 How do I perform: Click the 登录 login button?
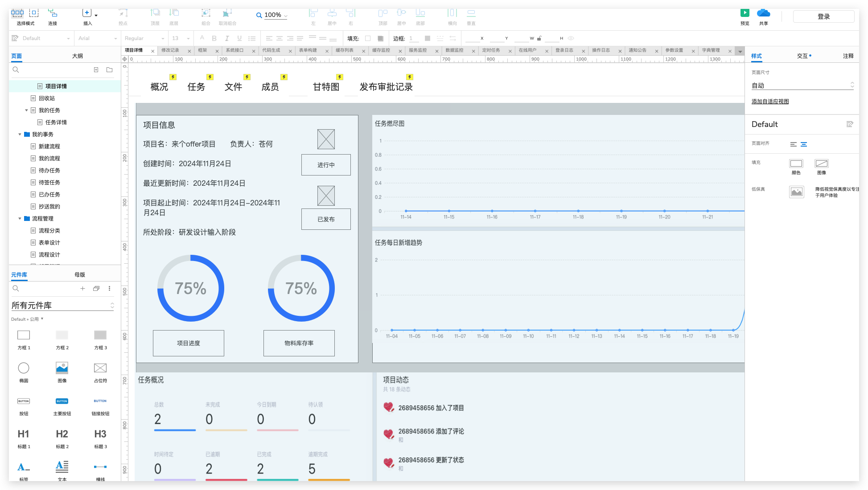823,16
